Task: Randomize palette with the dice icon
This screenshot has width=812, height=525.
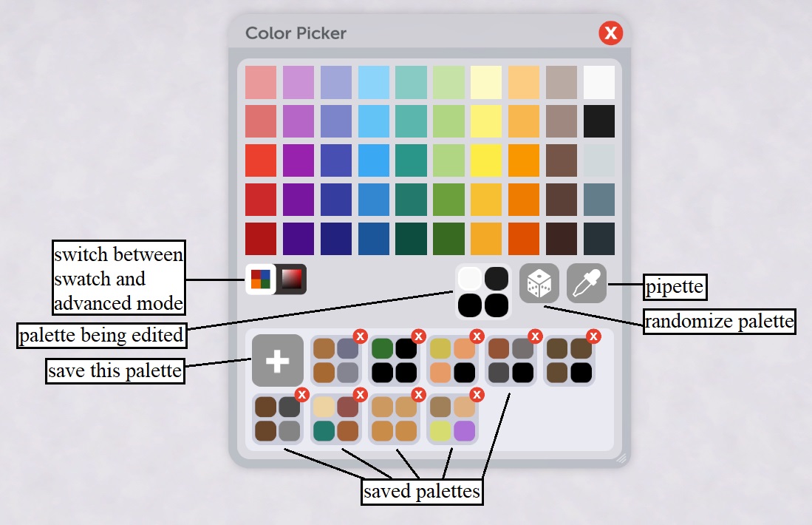Action: coord(539,283)
